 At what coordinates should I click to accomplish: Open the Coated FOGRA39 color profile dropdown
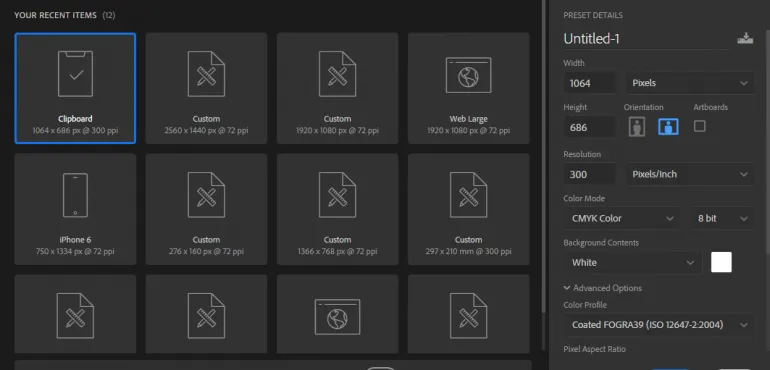click(x=659, y=325)
